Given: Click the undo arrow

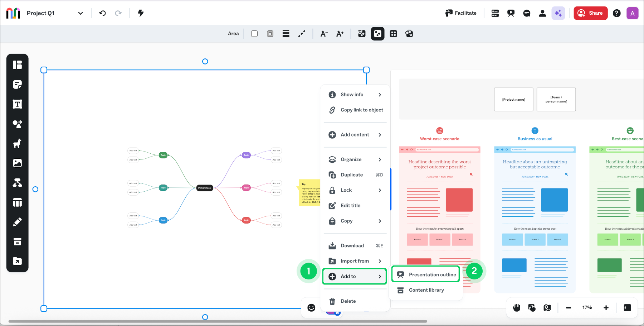Looking at the screenshot, I should [x=103, y=13].
